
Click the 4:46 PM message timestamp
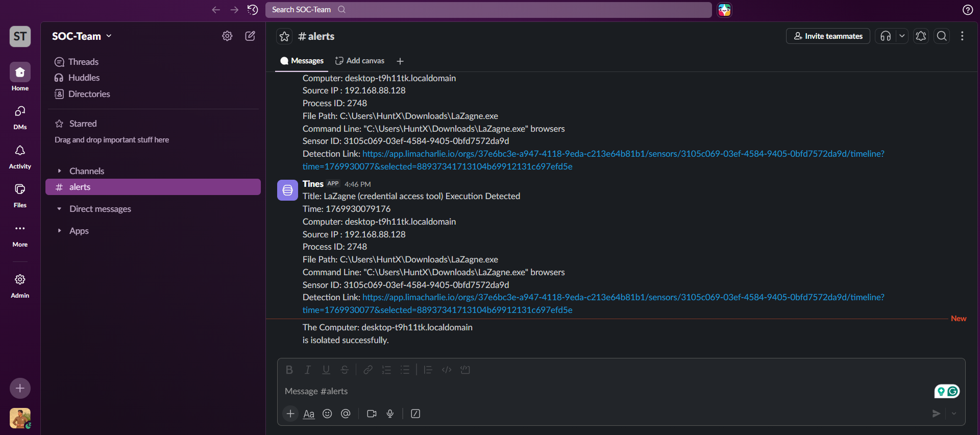tap(357, 184)
